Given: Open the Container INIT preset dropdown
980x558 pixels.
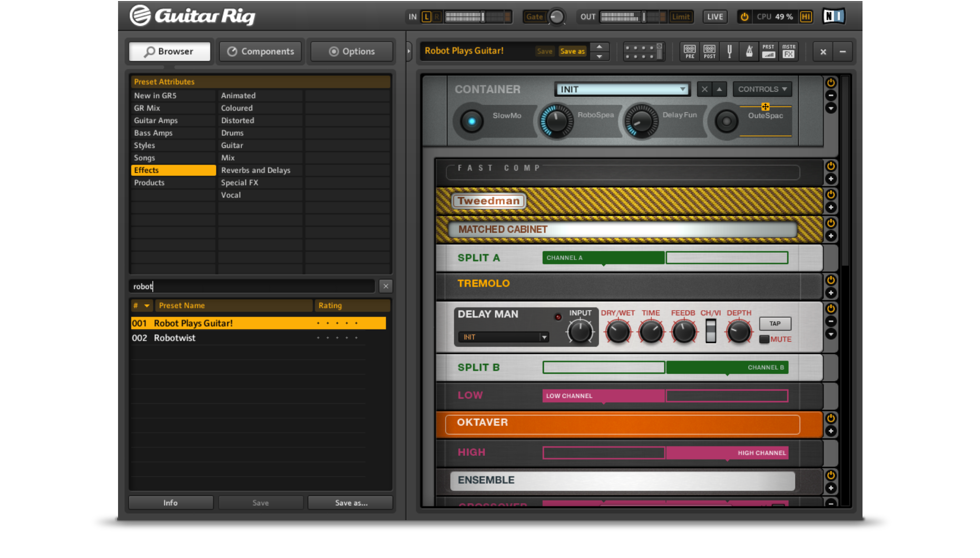Looking at the screenshot, I should pyautogui.click(x=622, y=89).
